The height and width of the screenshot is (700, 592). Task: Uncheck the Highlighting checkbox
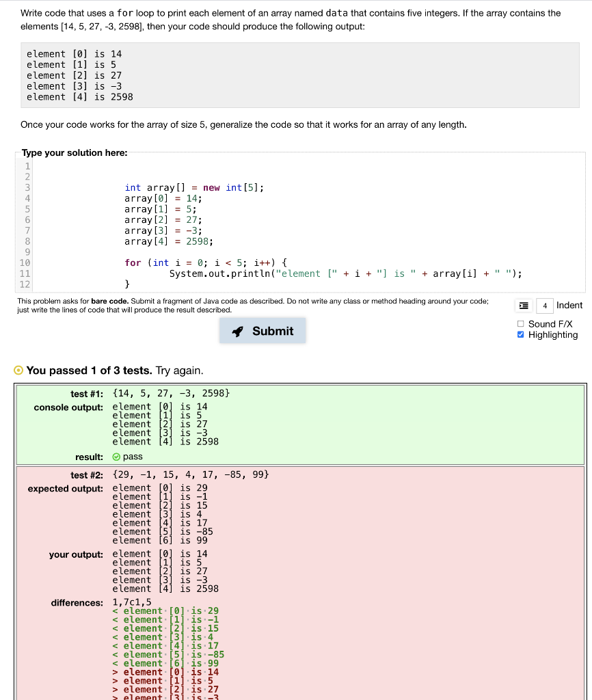(520, 334)
